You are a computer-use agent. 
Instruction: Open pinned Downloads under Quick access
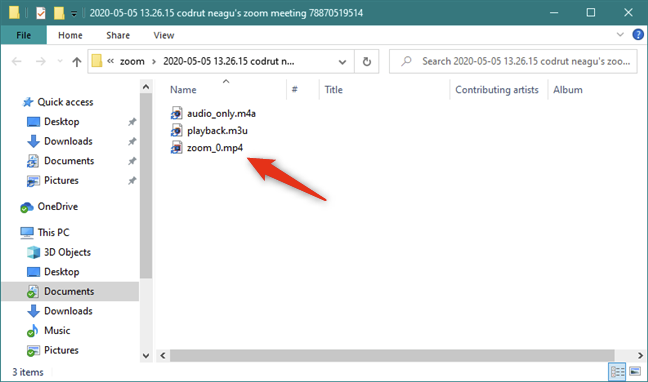point(68,141)
